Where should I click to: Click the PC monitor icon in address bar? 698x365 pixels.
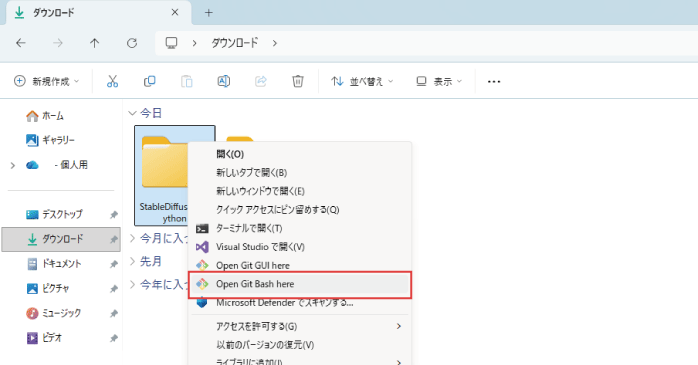click(x=171, y=43)
